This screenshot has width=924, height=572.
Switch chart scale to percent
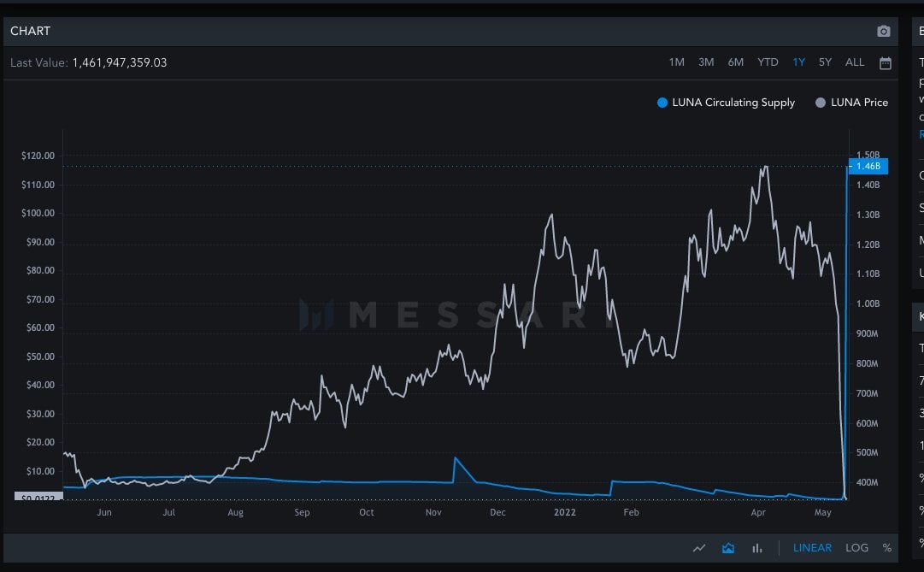(x=887, y=548)
